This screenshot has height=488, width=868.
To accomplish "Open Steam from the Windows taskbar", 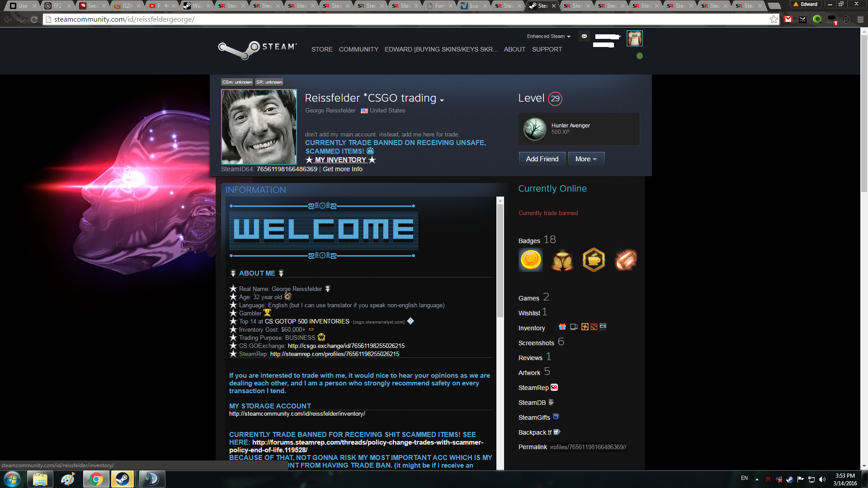I will (x=122, y=479).
